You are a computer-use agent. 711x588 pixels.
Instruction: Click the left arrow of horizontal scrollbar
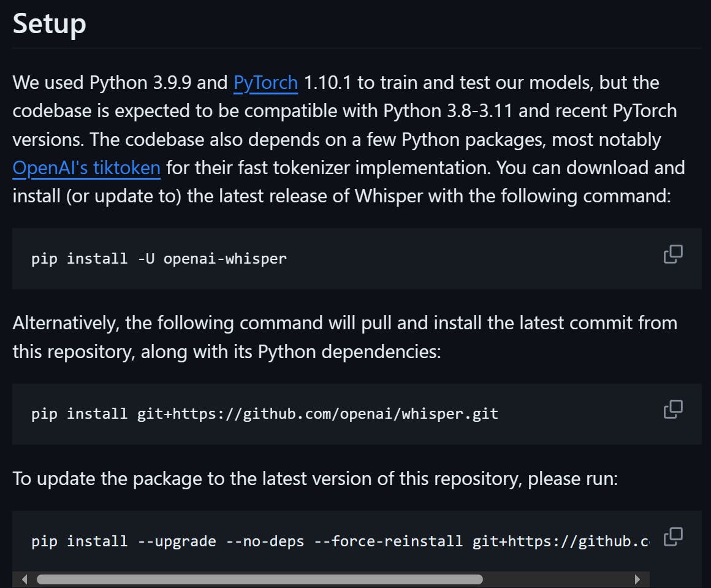(x=25, y=579)
